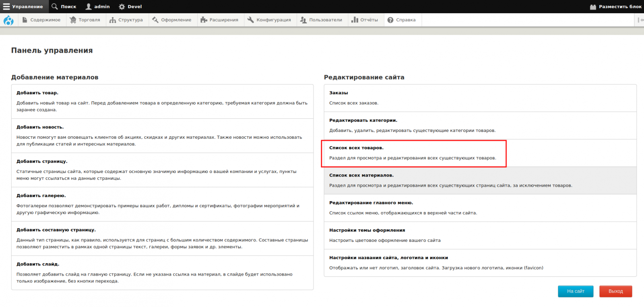Click Разместить блок in the top bar
This screenshot has width=644, height=307.
[x=616, y=6]
